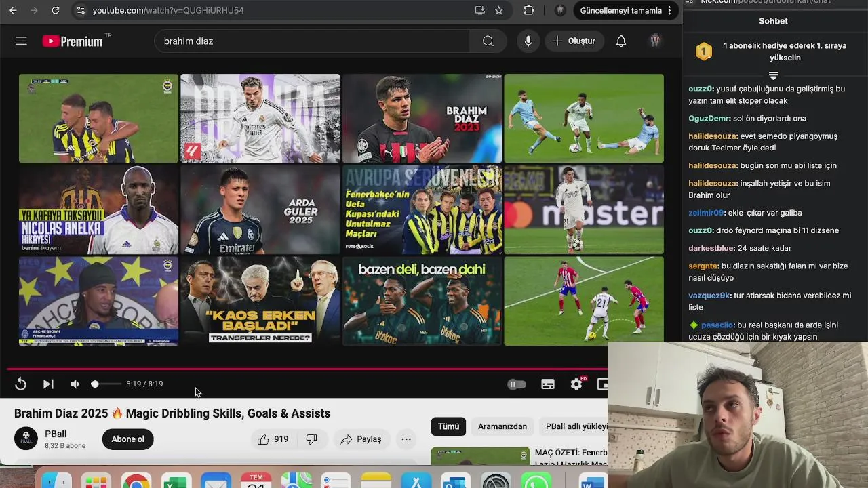Click the Sohbet chat header

tap(773, 21)
